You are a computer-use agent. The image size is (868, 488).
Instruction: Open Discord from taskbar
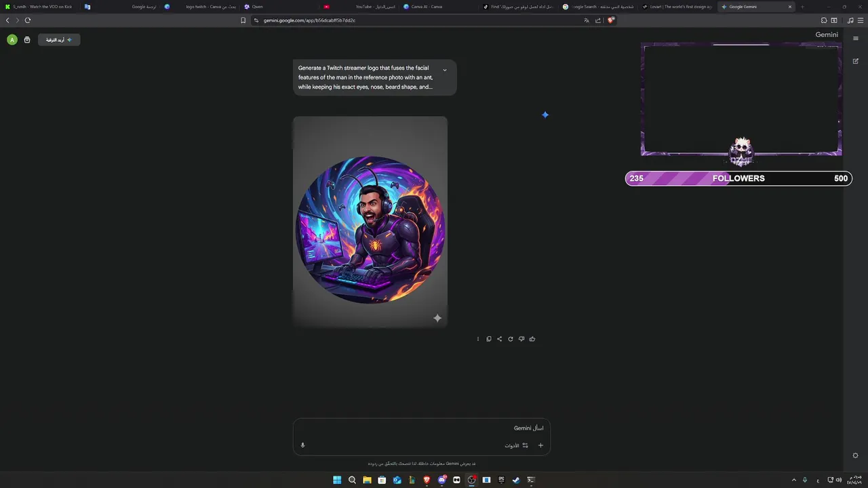pos(441,480)
